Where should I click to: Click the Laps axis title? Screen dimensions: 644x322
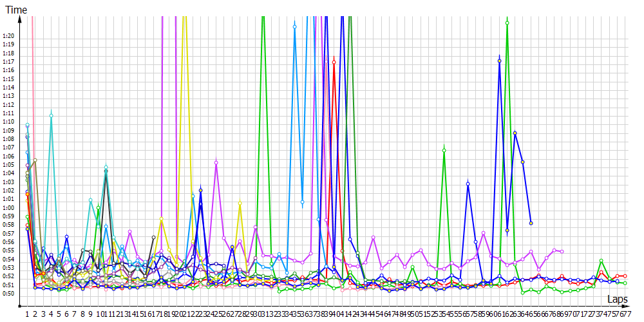[x=618, y=299]
